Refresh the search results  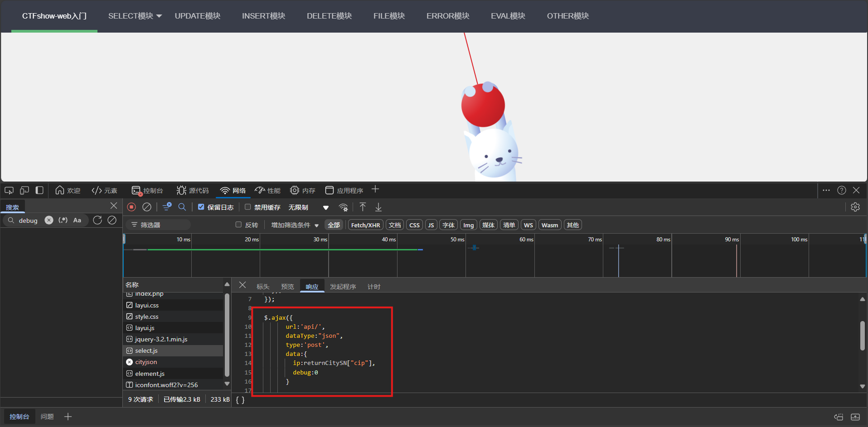point(97,220)
